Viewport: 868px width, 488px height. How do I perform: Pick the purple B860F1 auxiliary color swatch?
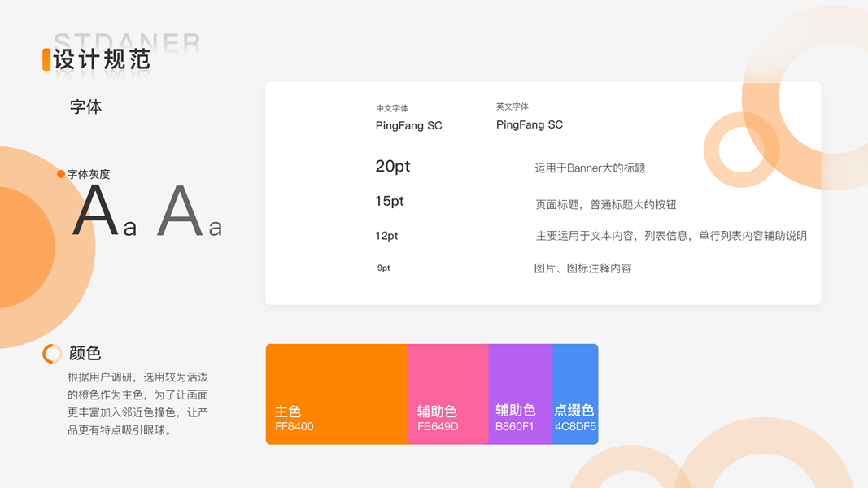pos(521,394)
